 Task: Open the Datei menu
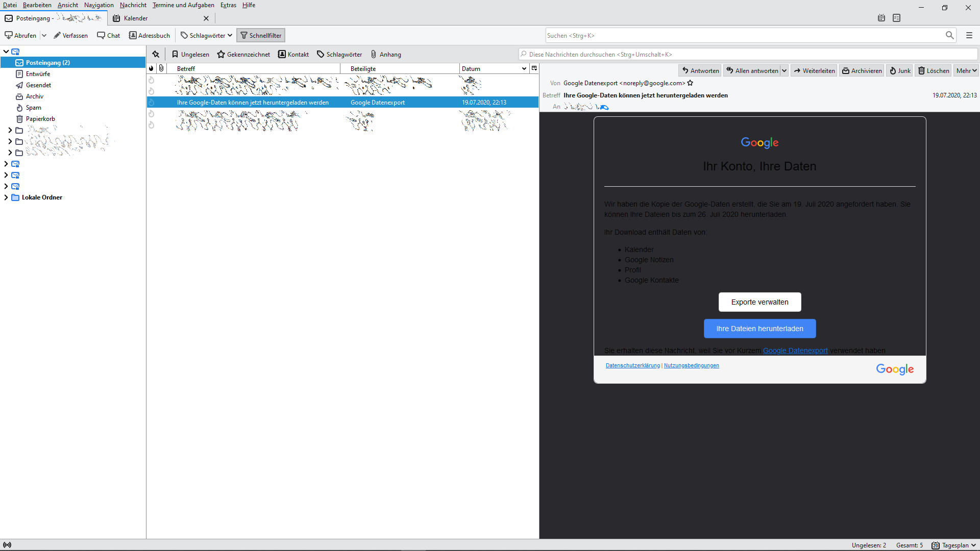pyautogui.click(x=10, y=5)
